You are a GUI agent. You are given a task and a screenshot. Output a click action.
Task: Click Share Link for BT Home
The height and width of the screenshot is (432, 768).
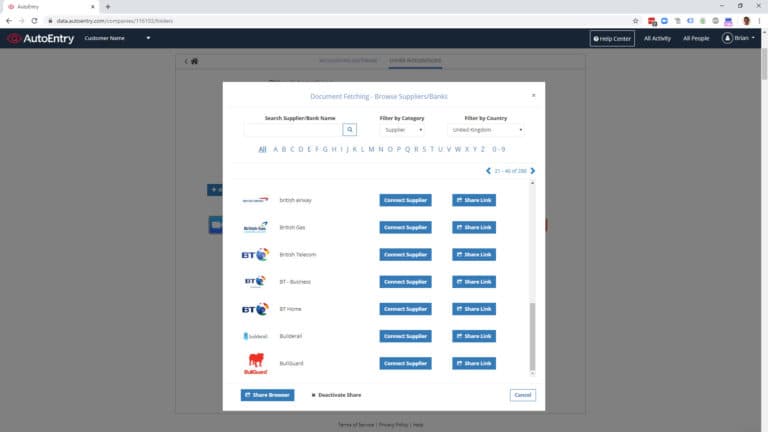473,309
